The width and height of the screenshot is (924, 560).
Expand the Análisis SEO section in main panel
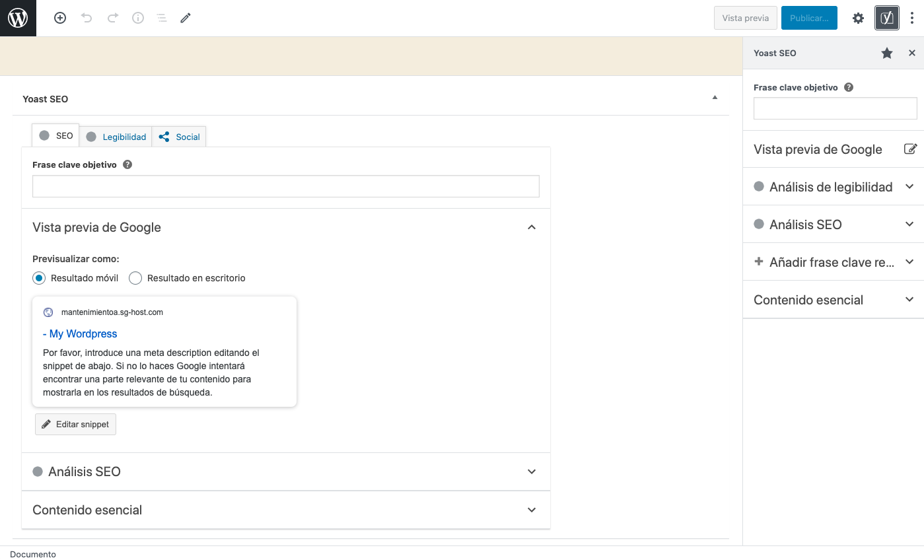coord(532,472)
